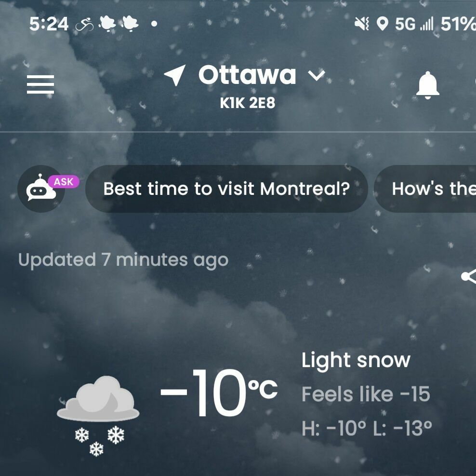Tap the cycling icon in status bar
476x476 pixels.
coord(85,24)
